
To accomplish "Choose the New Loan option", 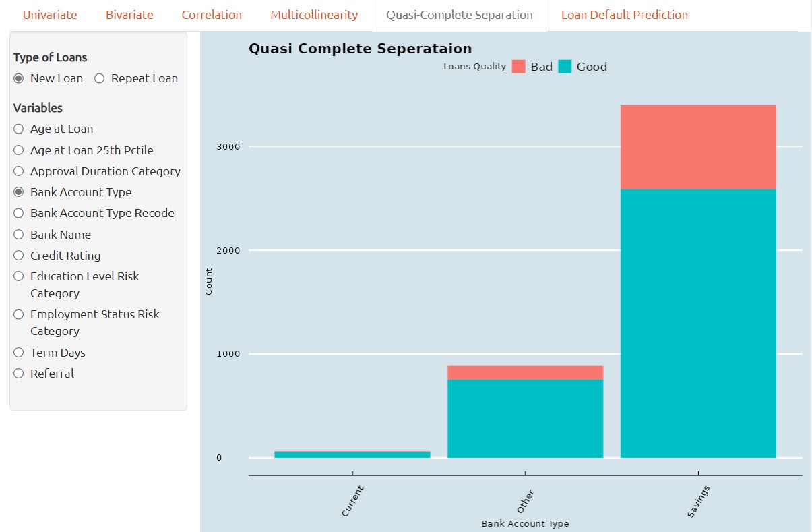I will click(19, 78).
